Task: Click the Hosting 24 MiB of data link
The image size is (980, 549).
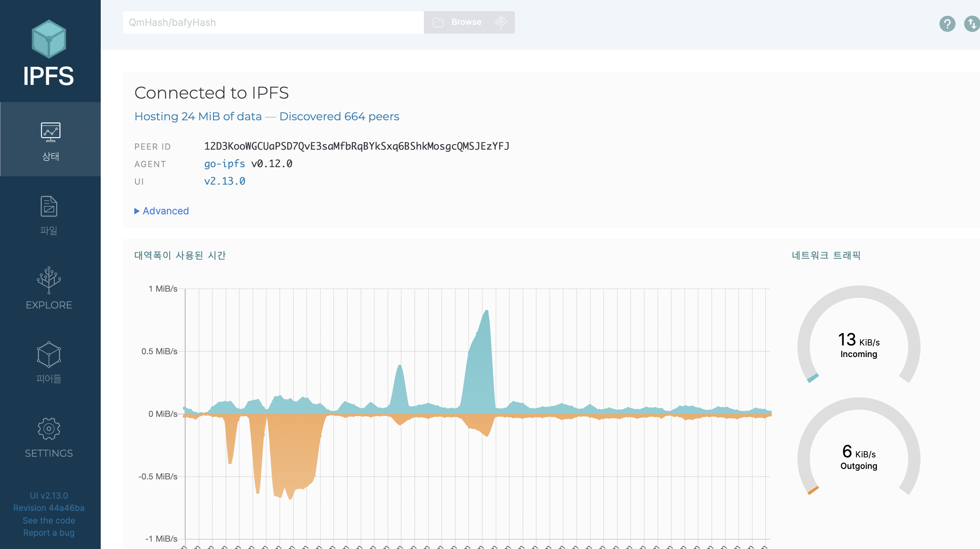Action: (x=198, y=116)
